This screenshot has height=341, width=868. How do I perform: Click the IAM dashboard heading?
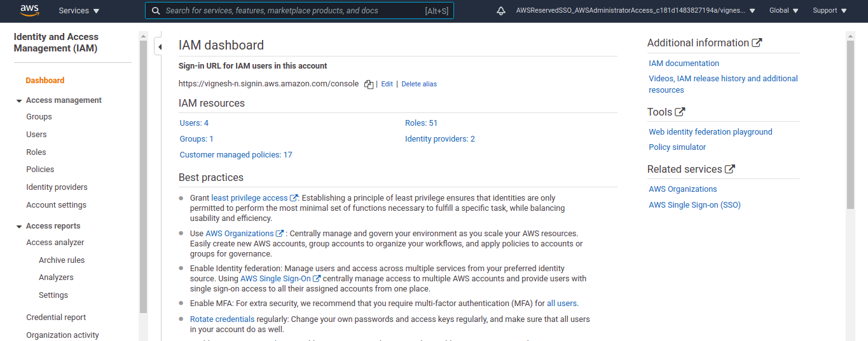click(221, 45)
